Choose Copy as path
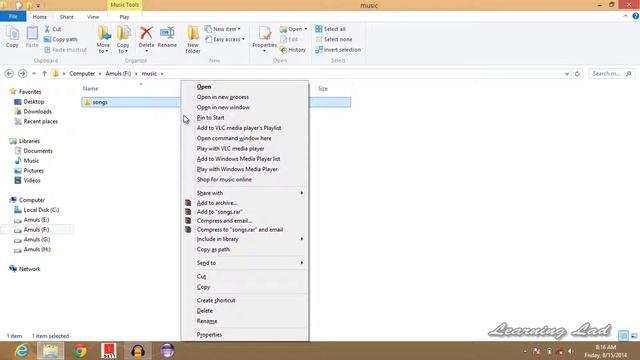Viewport: 640px width, 360px height. tap(245, 249)
